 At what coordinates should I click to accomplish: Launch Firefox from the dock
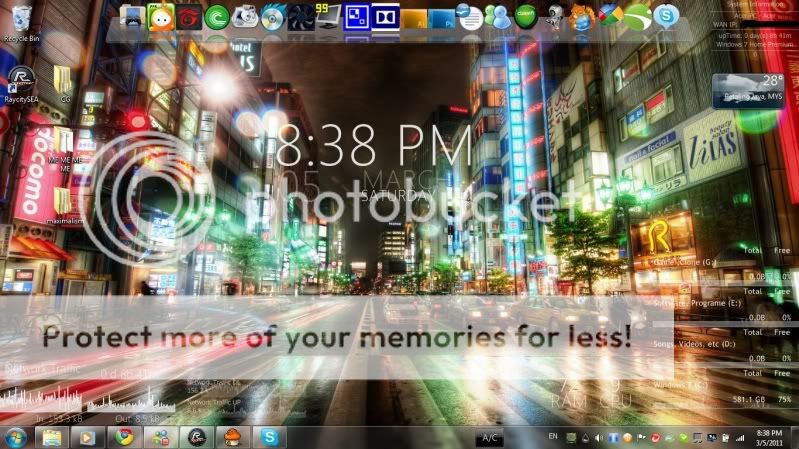[581, 17]
